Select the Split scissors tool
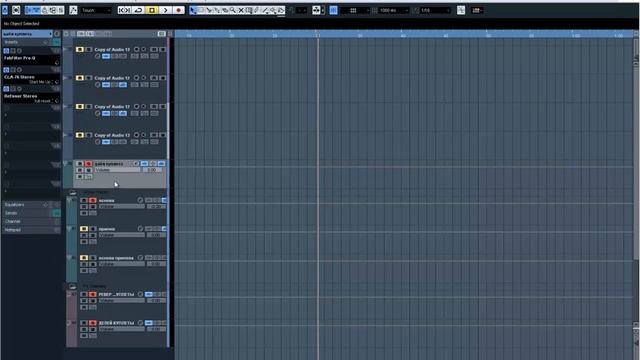 click(x=209, y=10)
